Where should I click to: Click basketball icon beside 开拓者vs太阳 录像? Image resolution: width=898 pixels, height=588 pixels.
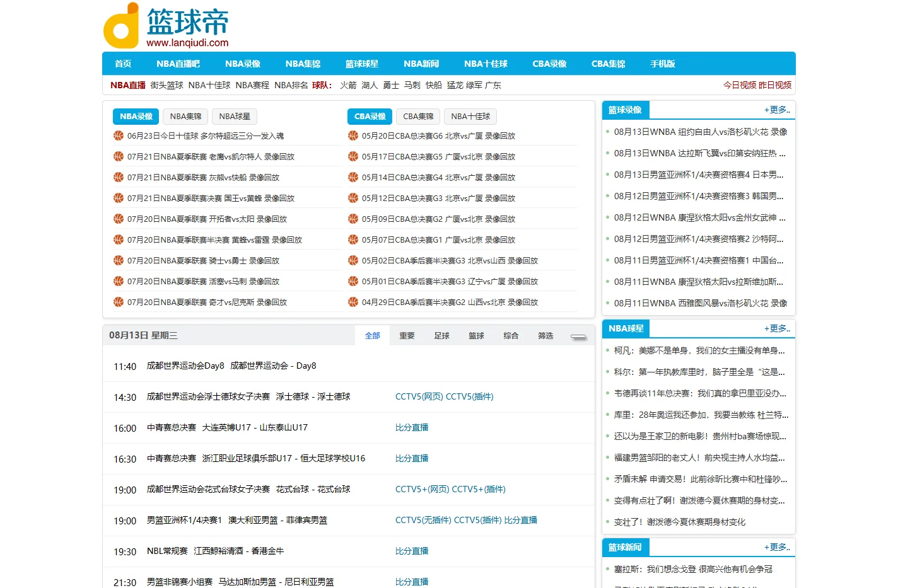[x=119, y=219]
